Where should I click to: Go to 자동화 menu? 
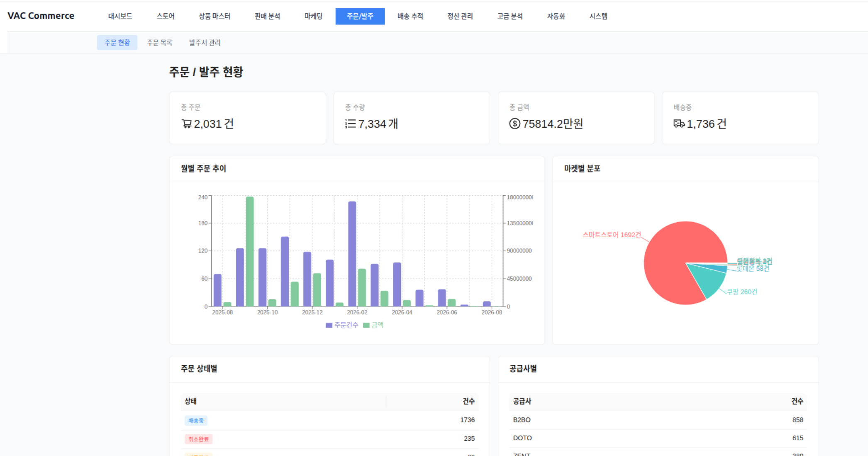click(556, 16)
